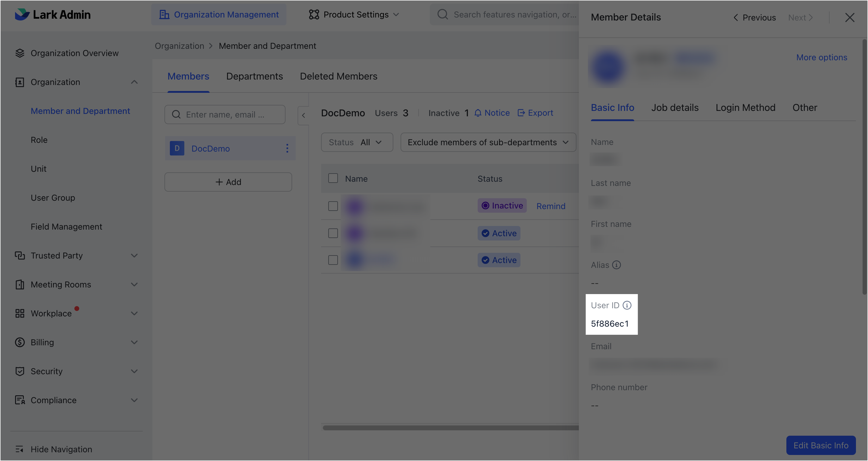The height and width of the screenshot is (461, 868).
Task: Click info icon next to User ID
Action: tap(627, 305)
